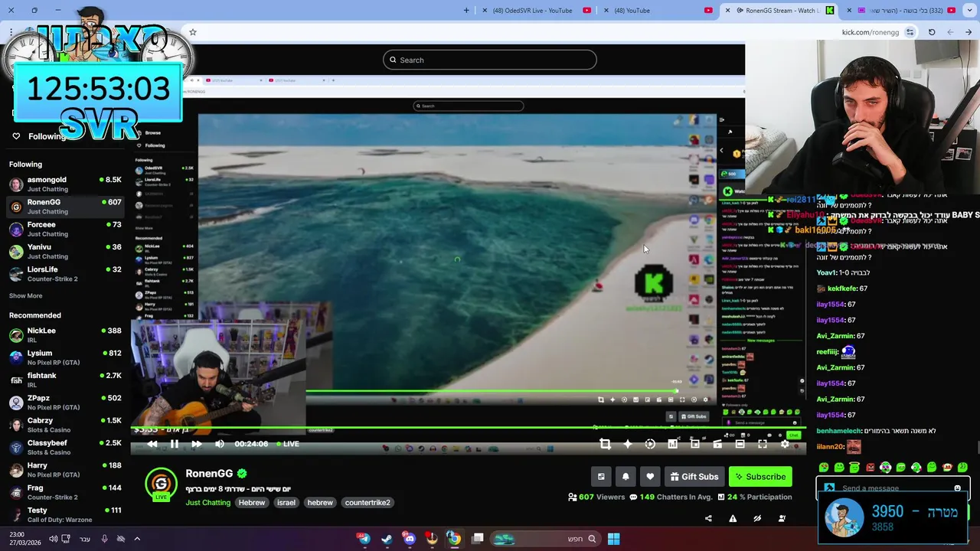The width and height of the screenshot is (980, 551).
Task: Open Chrome in the Windows taskbar
Action: point(454,539)
